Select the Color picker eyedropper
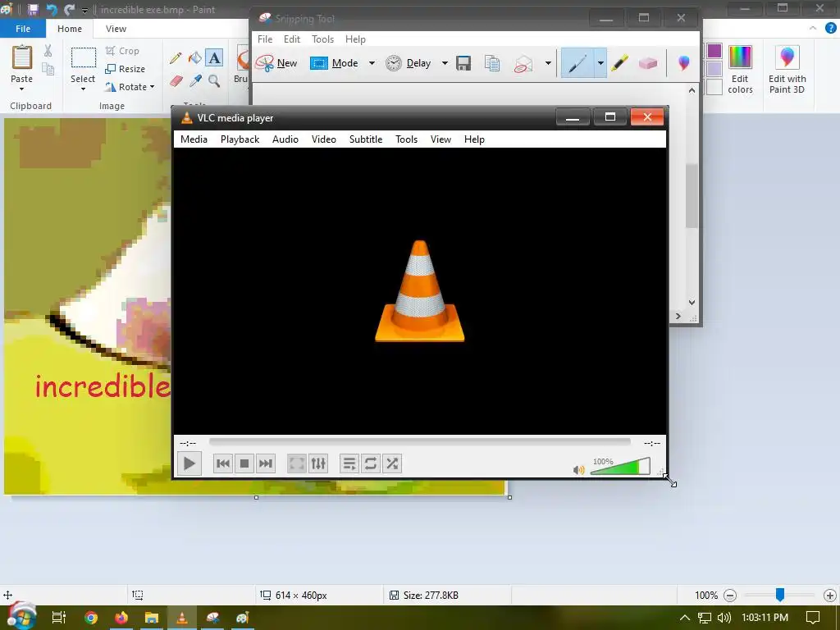The height and width of the screenshot is (630, 840). coord(195,81)
